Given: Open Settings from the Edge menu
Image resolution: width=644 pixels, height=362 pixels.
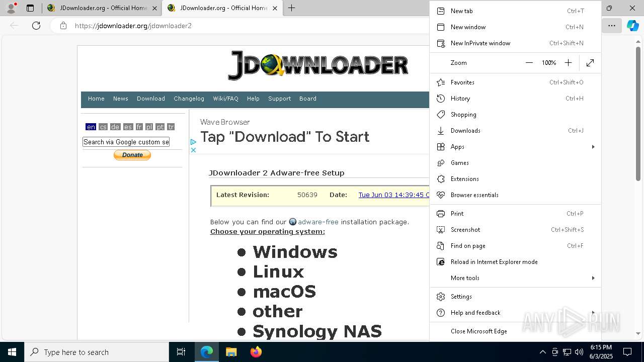Looking at the screenshot, I should tap(515, 297).
